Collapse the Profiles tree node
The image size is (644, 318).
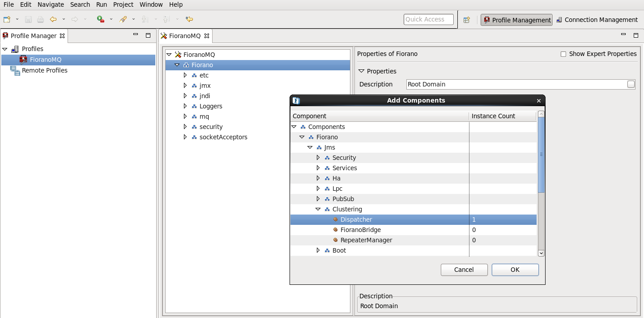[x=5, y=49]
